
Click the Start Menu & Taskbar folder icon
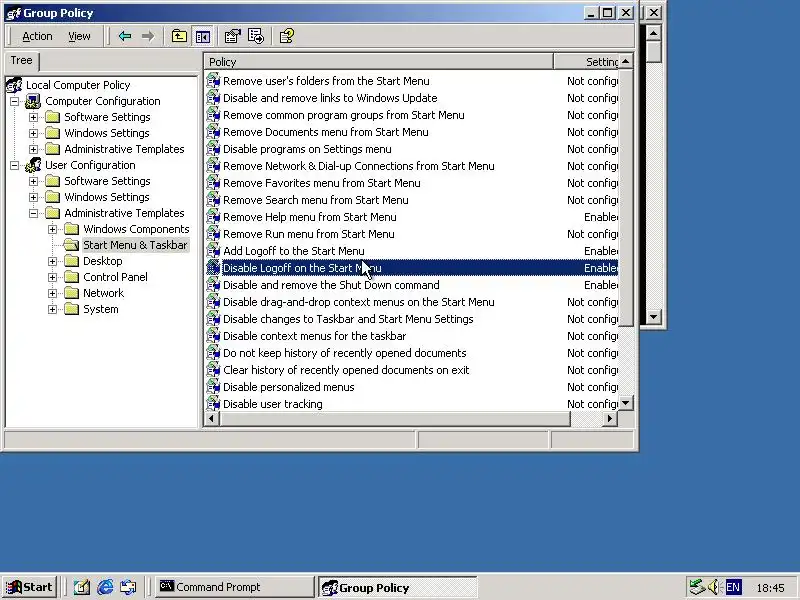pos(71,245)
